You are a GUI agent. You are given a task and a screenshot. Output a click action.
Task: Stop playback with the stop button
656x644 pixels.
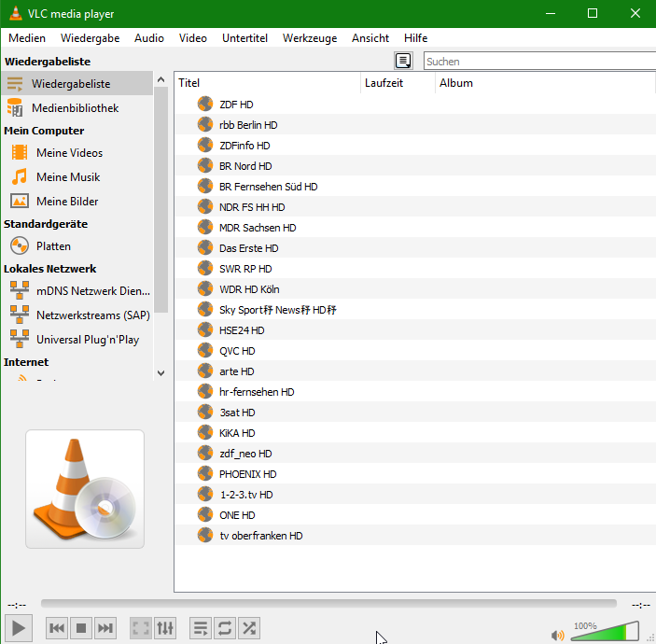pyautogui.click(x=81, y=628)
